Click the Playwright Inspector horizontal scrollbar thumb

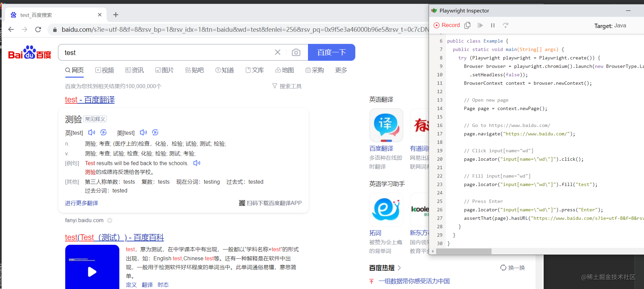464,252
